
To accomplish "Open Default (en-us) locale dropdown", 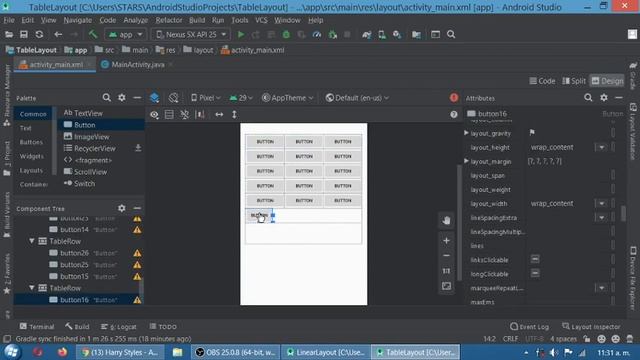I will pyautogui.click(x=357, y=98).
